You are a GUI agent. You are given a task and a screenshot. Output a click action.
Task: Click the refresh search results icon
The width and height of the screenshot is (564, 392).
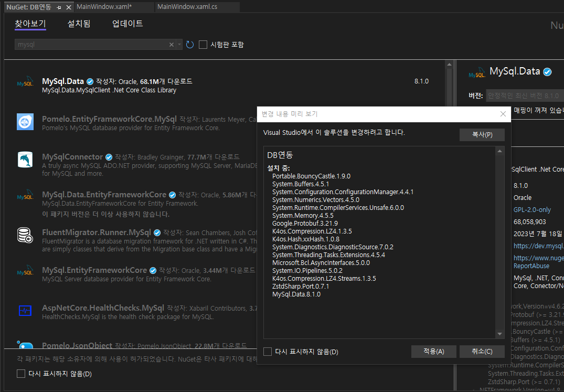[190, 45]
